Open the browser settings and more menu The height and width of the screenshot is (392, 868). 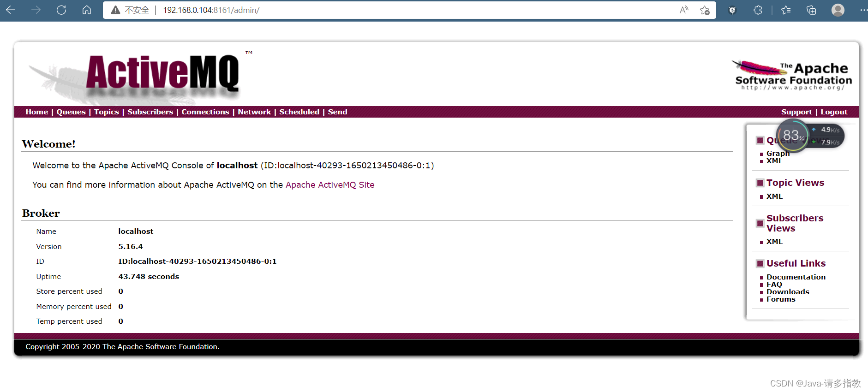tap(863, 10)
